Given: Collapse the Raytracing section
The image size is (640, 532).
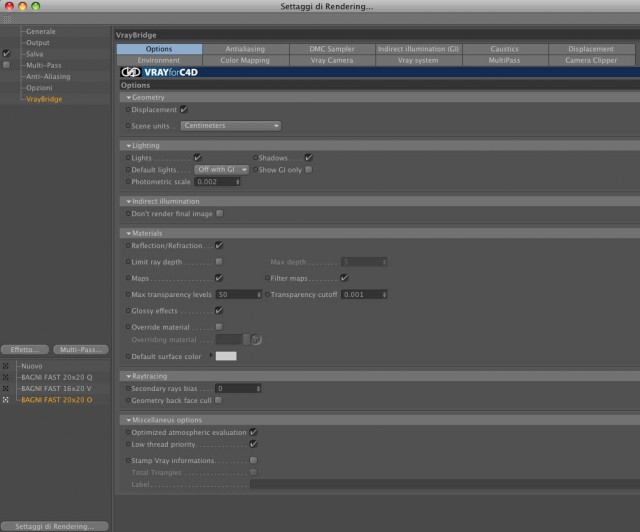Looking at the screenshot, I should point(129,376).
